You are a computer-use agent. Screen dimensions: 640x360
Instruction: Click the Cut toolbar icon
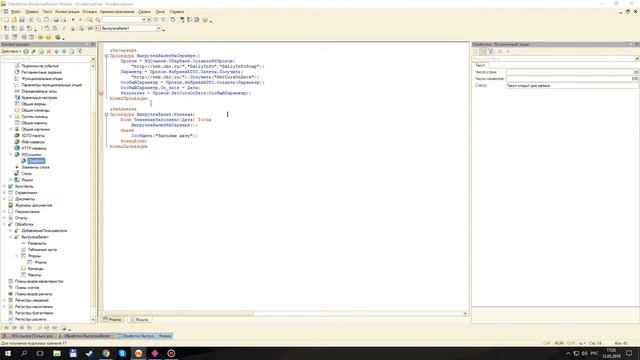[x=31, y=20]
